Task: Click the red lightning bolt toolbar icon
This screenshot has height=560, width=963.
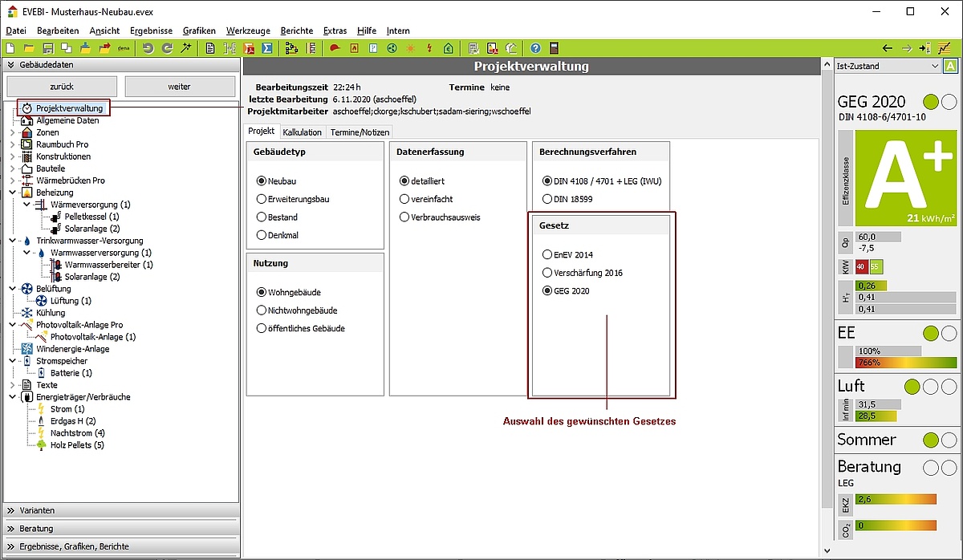Action: tap(429, 48)
